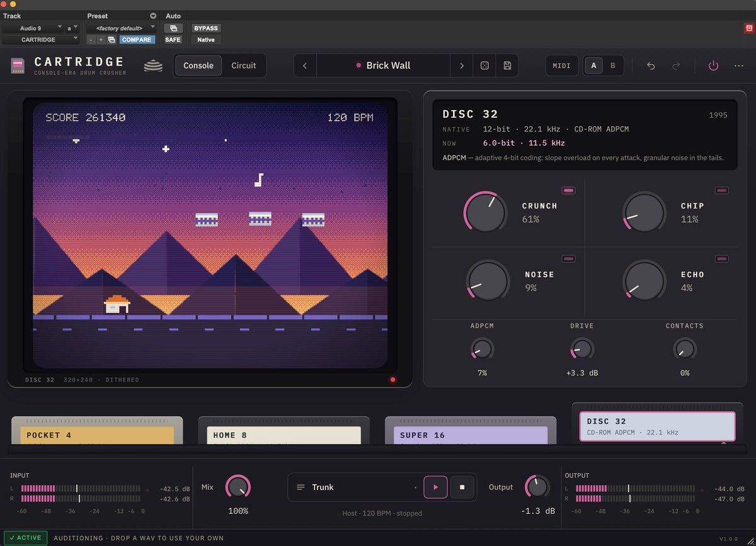Click the CHIP knob
The width and height of the screenshot is (756, 546).
[x=644, y=212]
